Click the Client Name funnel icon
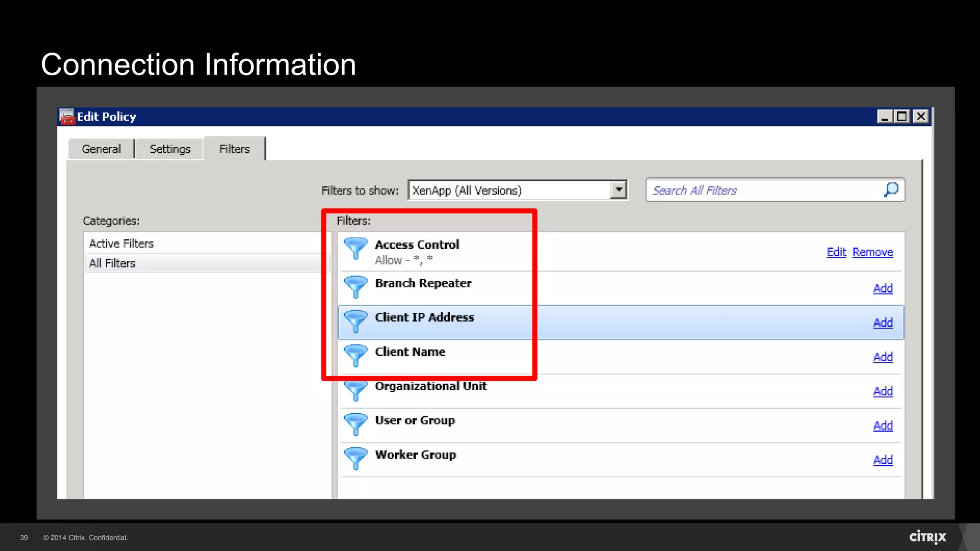 (356, 356)
